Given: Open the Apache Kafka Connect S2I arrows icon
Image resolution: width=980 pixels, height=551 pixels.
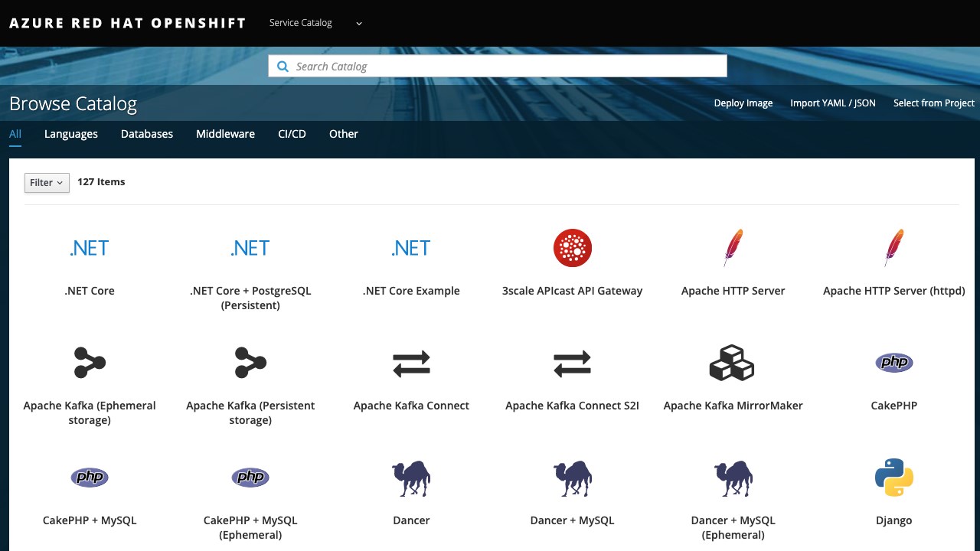Looking at the screenshot, I should [572, 364].
